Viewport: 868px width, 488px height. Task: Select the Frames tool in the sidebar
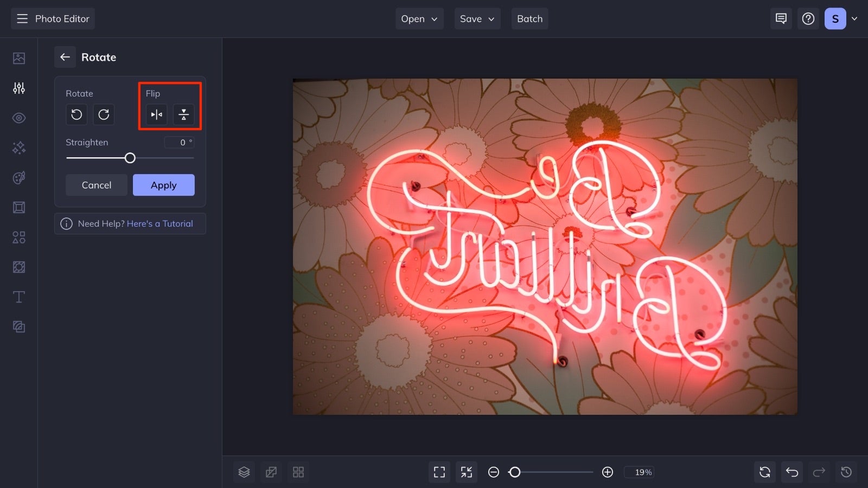click(18, 207)
